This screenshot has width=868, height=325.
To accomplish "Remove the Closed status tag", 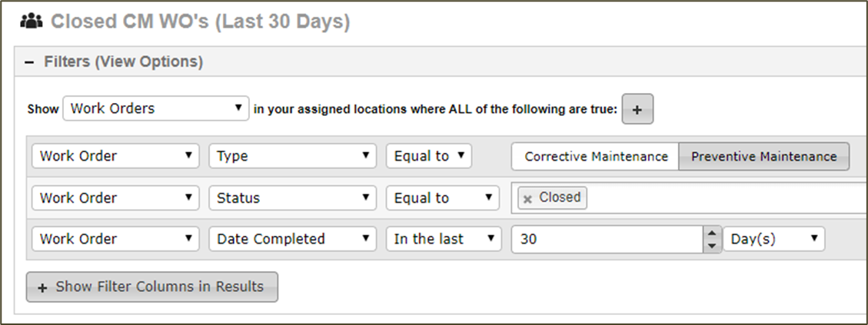I will pyautogui.click(x=527, y=199).
